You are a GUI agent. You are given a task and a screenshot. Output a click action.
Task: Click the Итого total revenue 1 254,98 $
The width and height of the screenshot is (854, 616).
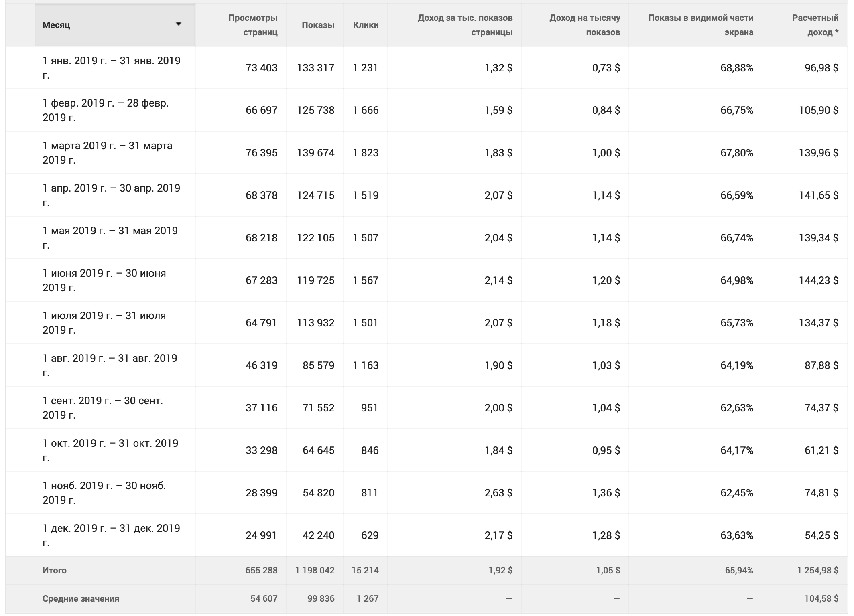click(817, 570)
